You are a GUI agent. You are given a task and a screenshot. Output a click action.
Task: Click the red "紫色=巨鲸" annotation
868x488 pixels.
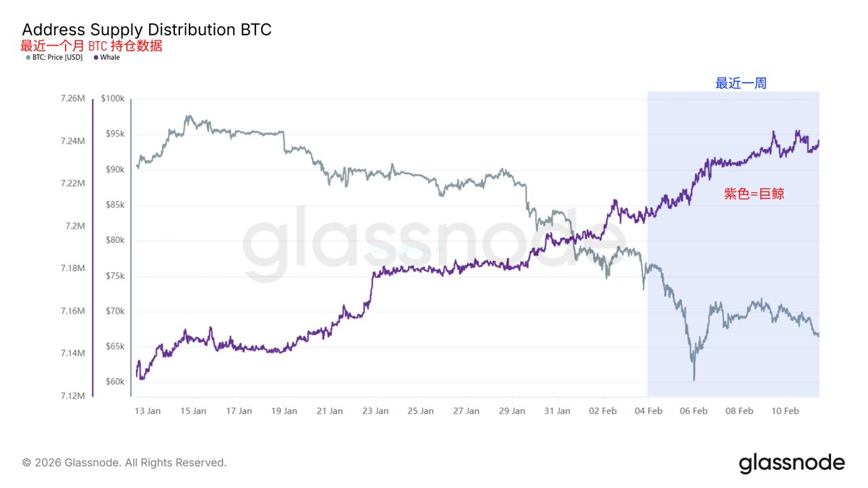click(754, 194)
